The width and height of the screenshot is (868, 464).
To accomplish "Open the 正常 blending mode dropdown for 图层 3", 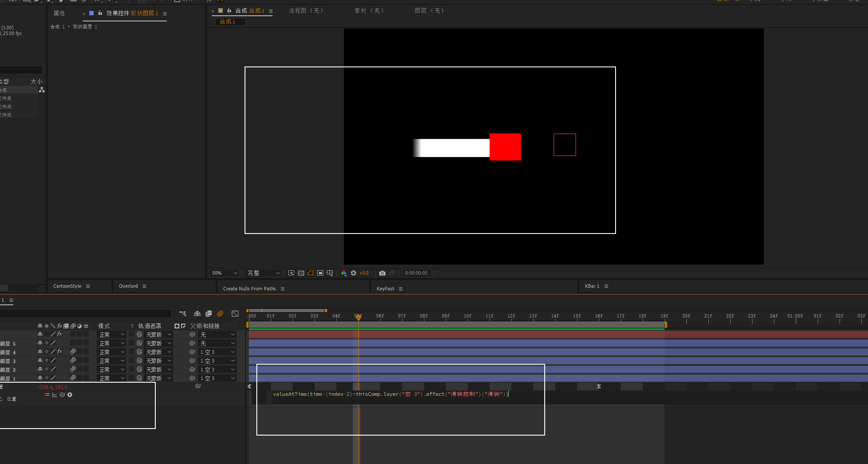I will point(112,361).
